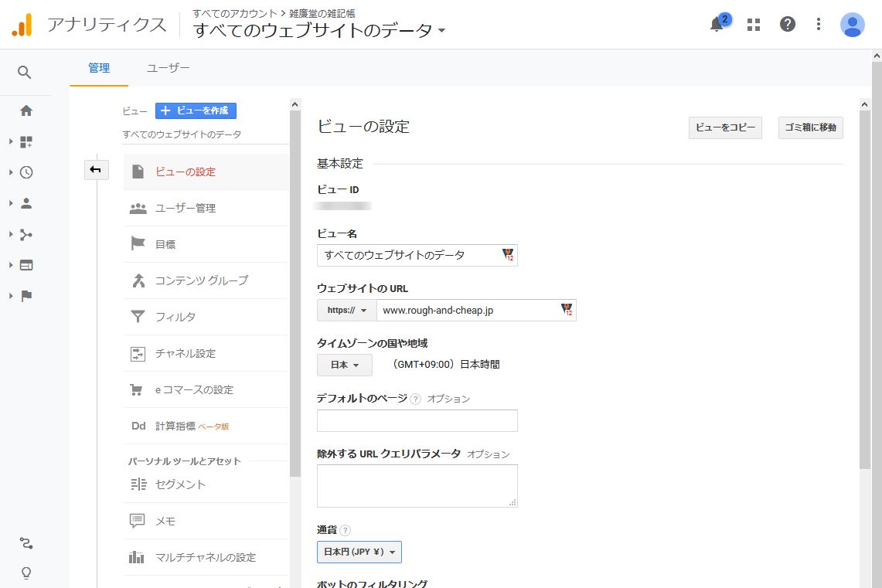This screenshot has width=882, height=588.
Task: Go to Home via house icon
Action: [x=26, y=110]
